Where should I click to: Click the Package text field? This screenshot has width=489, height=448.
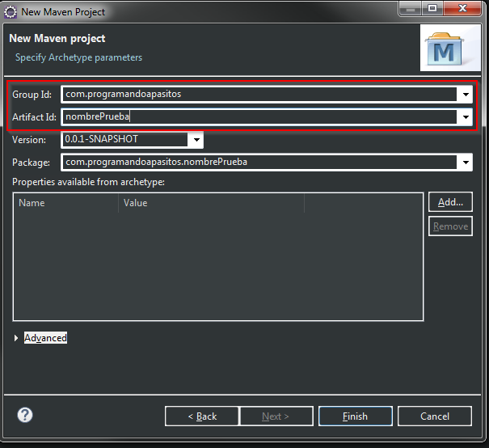(259, 163)
